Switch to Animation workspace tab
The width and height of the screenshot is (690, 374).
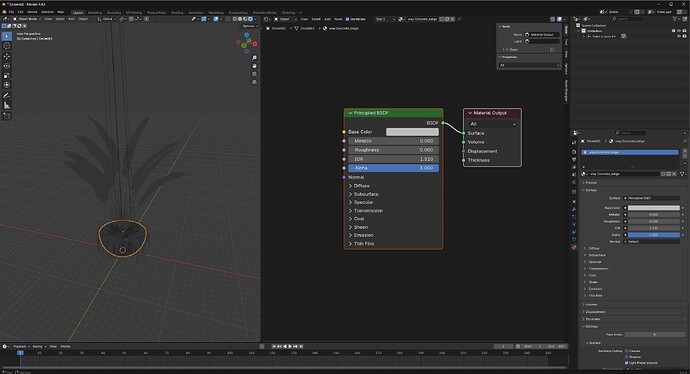196,13
